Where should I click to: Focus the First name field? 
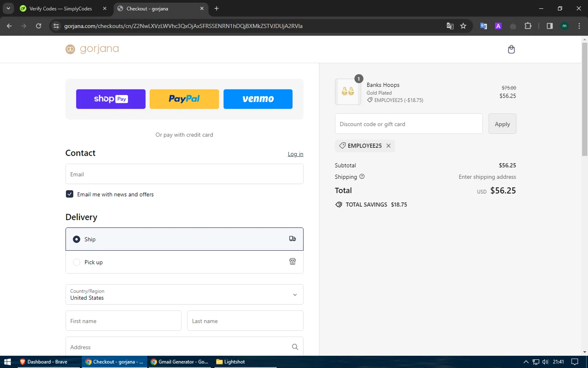pyautogui.click(x=123, y=321)
